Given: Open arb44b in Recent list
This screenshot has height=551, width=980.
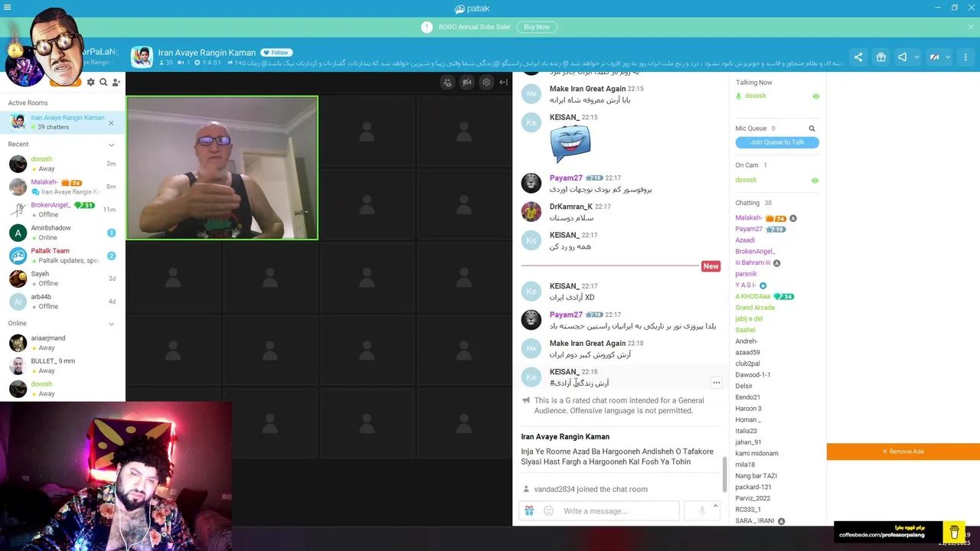Looking at the screenshot, I should [62, 302].
